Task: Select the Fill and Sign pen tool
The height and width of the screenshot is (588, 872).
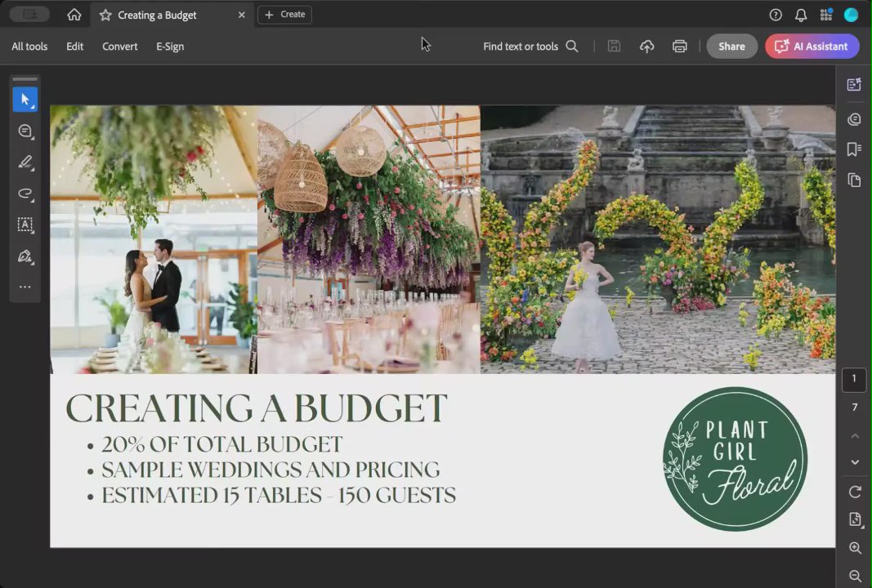Action: coord(25,256)
